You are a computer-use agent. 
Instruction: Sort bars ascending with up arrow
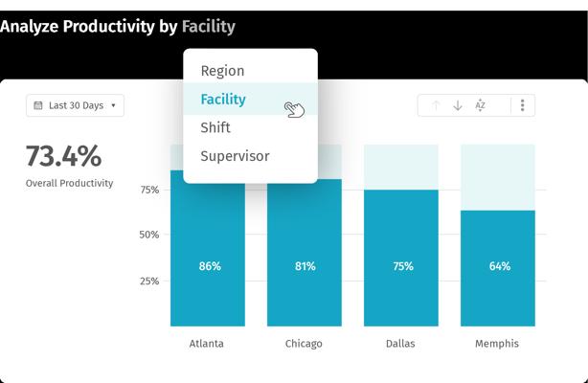pyautogui.click(x=436, y=105)
